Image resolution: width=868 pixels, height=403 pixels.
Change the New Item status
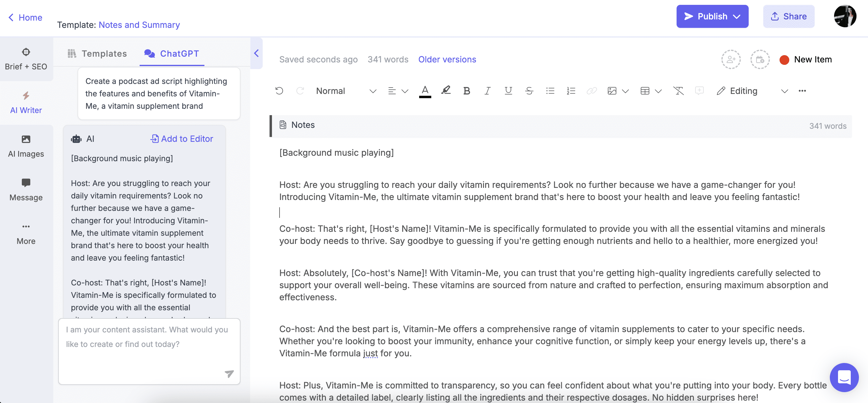click(806, 59)
